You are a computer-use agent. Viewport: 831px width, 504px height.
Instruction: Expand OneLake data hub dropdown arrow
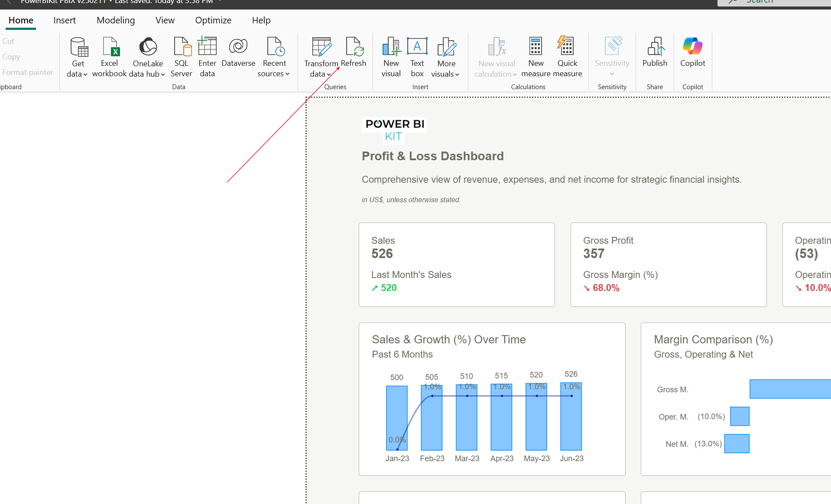tap(163, 74)
